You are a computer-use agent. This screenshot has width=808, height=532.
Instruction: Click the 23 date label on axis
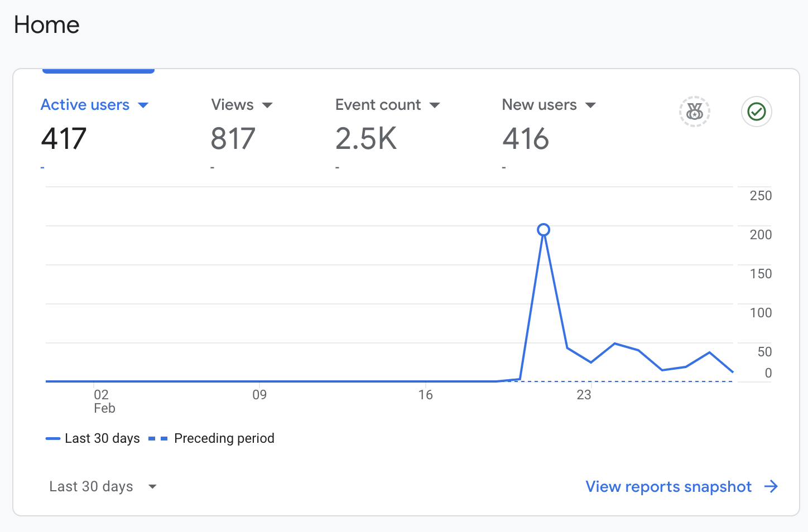tap(584, 395)
